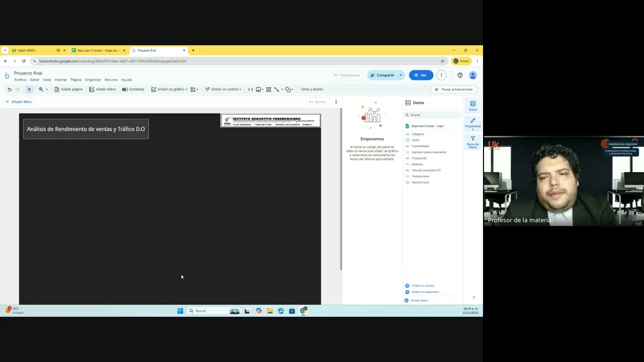
Task: Select the shape tool icon
Action: pos(288,89)
